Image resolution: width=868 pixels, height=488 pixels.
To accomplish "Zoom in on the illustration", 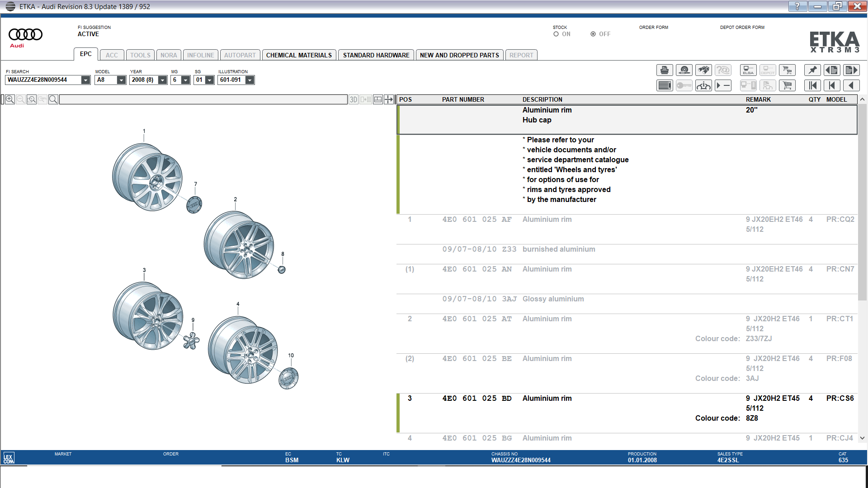I will [x=9, y=99].
